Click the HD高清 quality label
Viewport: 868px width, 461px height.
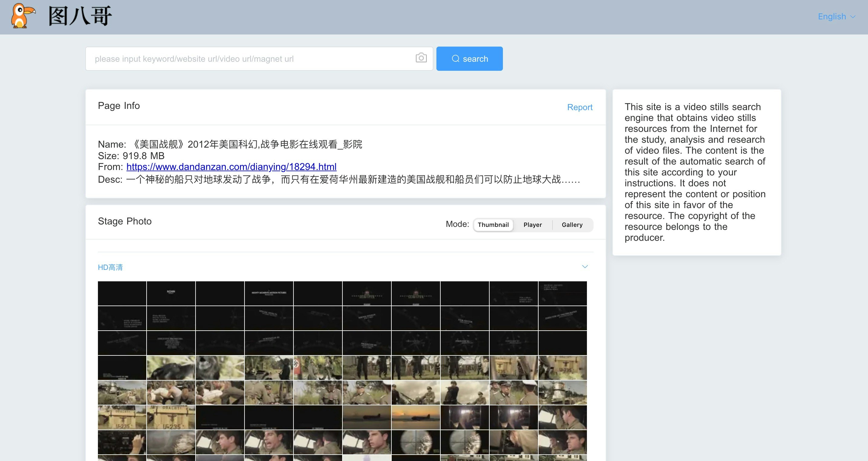(110, 267)
